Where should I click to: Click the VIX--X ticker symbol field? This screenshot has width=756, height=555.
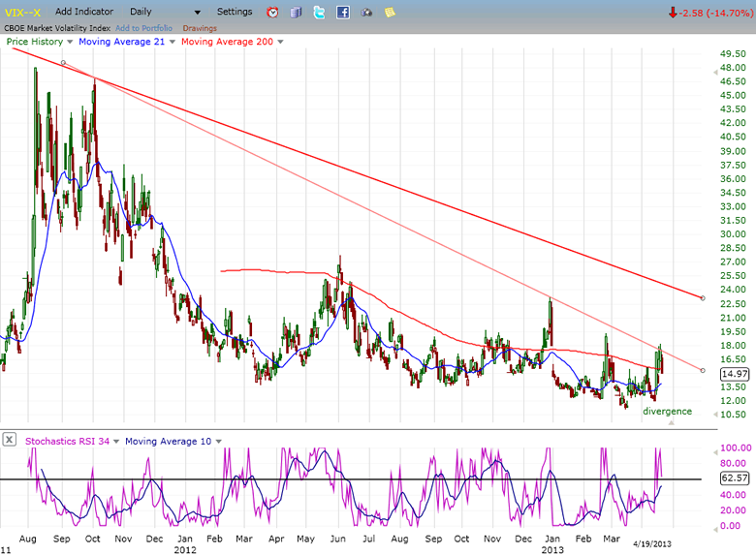[22, 12]
